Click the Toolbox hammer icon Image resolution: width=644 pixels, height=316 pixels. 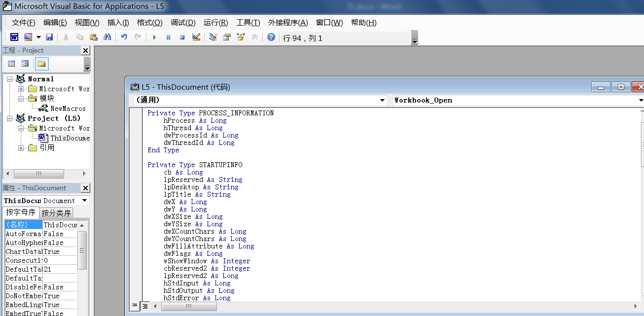pyautogui.click(x=254, y=37)
